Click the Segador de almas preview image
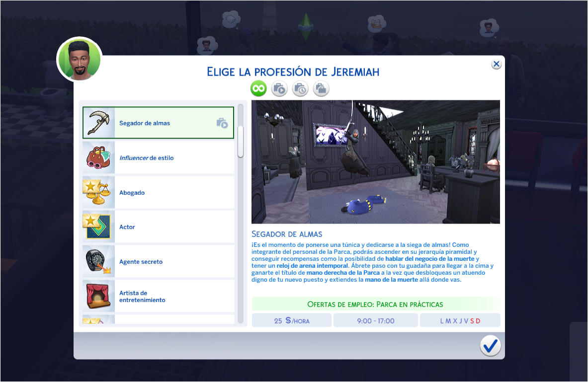The height and width of the screenshot is (382, 588). tap(375, 162)
